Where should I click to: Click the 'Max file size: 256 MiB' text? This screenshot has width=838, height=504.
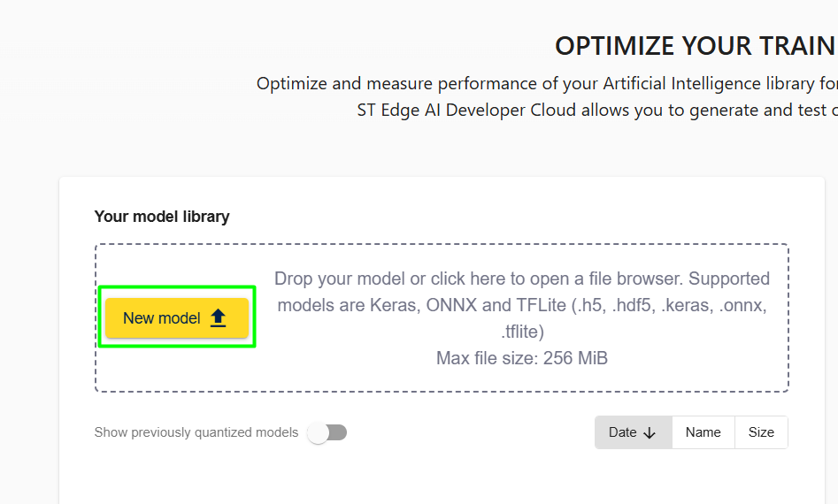pyautogui.click(x=521, y=358)
